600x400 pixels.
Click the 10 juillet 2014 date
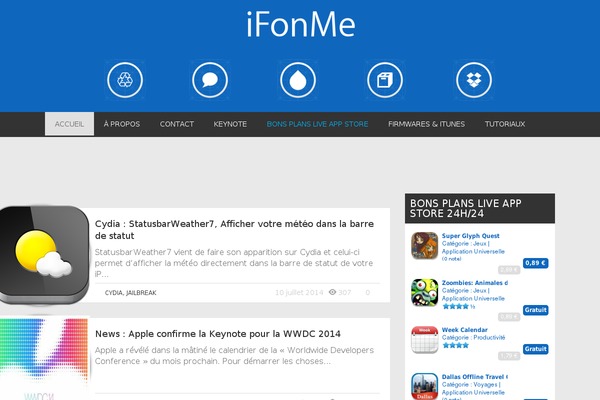click(299, 293)
